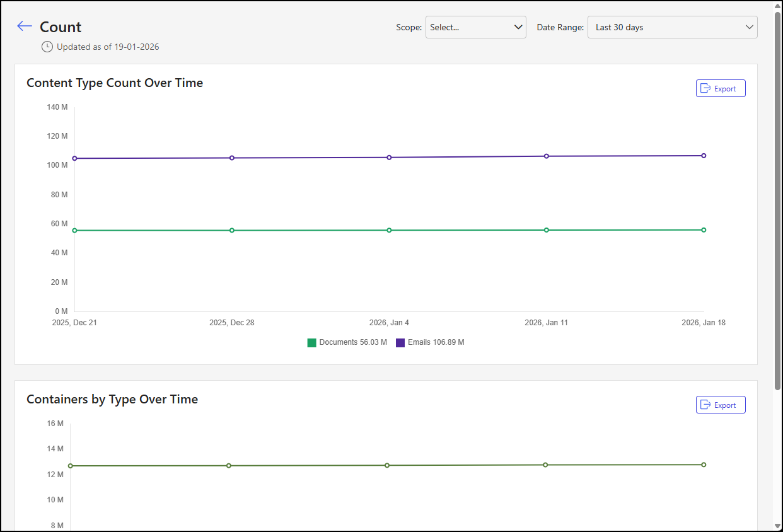Viewport: 783px width, 532px height.
Task: Expand the Date Range dropdown chevron
Action: [x=749, y=27]
